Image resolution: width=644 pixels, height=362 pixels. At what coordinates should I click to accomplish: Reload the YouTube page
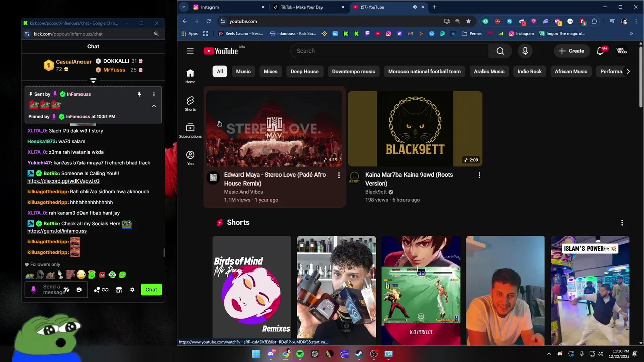pyautogui.click(x=208, y=21)
